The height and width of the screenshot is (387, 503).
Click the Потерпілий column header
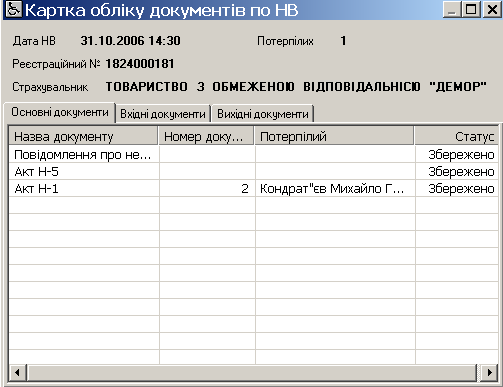(334, 136)
